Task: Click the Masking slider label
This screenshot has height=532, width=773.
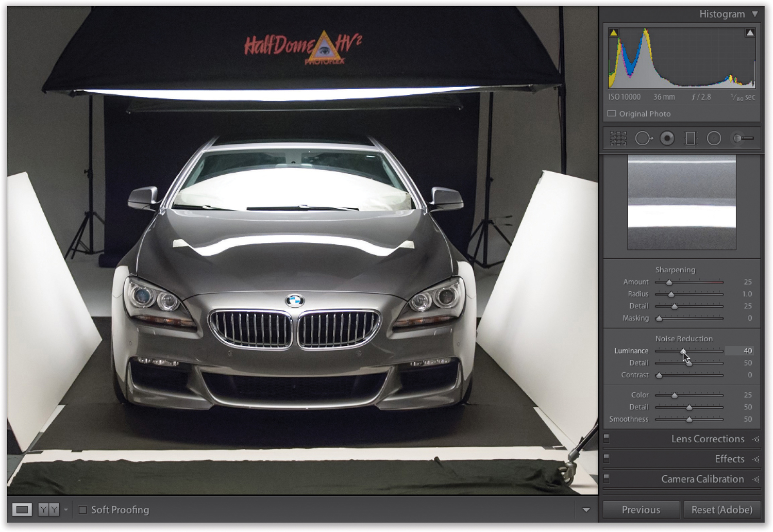Action: coord(635,318)
